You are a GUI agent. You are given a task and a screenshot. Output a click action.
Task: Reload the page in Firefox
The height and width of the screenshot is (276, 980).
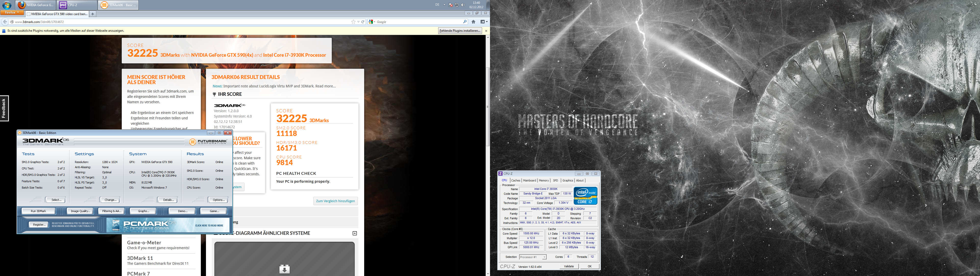click(x=363, y=22)
